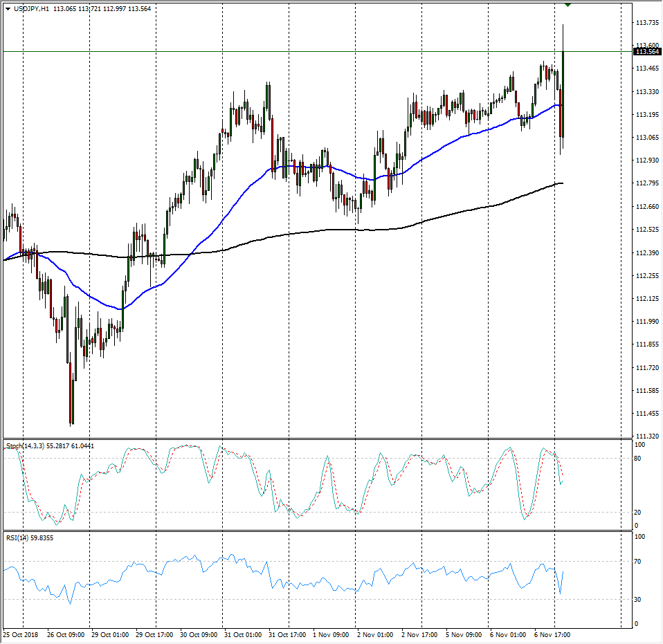The image size is (663, 644).
Task: Click the RSI 30 level label
Action: pos(641,599)
